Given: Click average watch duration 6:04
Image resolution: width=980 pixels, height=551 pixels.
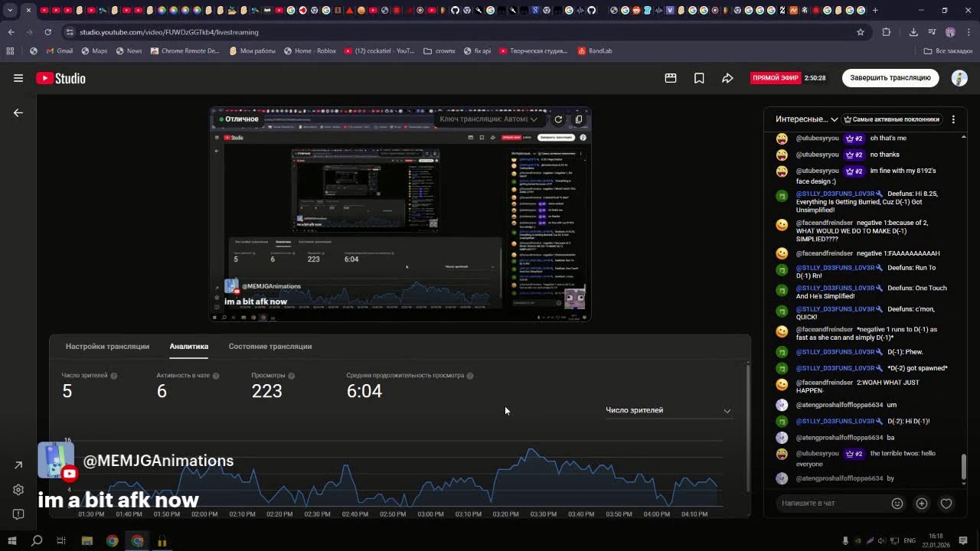Looking at the screenshot, I should coord(364,392).
